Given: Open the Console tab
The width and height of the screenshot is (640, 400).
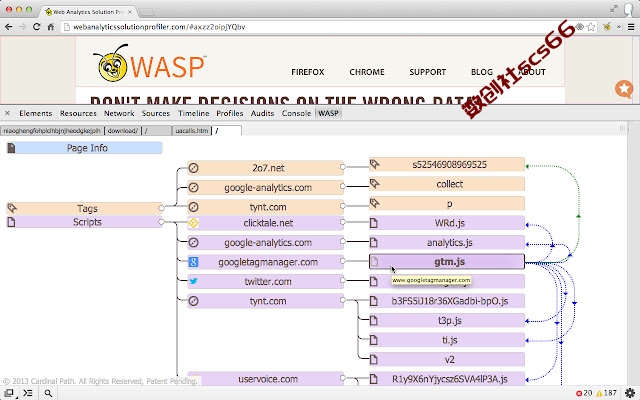Looking at the screenshot, I should coord(296,113).
